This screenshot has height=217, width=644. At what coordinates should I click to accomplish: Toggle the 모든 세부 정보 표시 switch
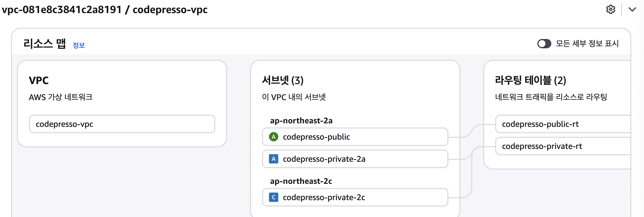[544, 44]
